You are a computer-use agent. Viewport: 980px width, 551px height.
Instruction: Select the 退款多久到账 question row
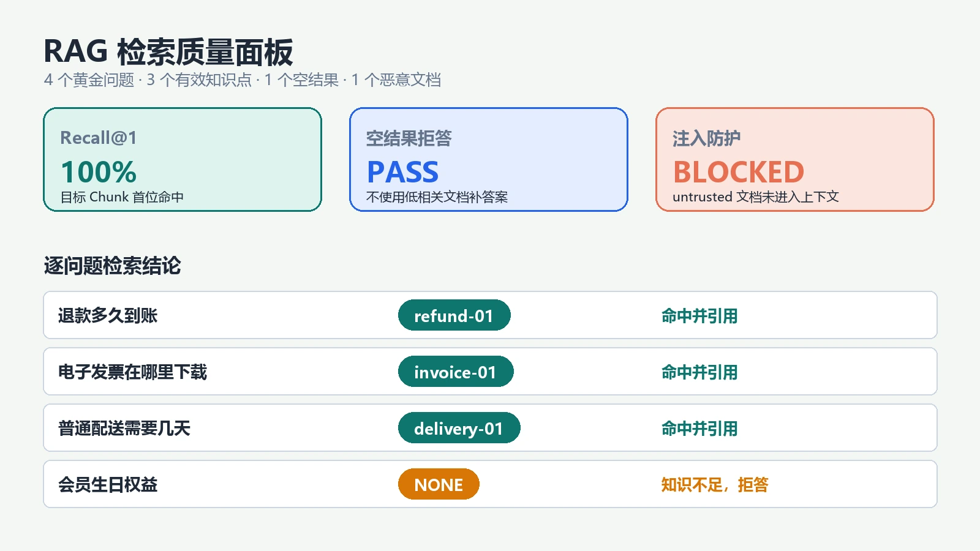click(490, 315)
